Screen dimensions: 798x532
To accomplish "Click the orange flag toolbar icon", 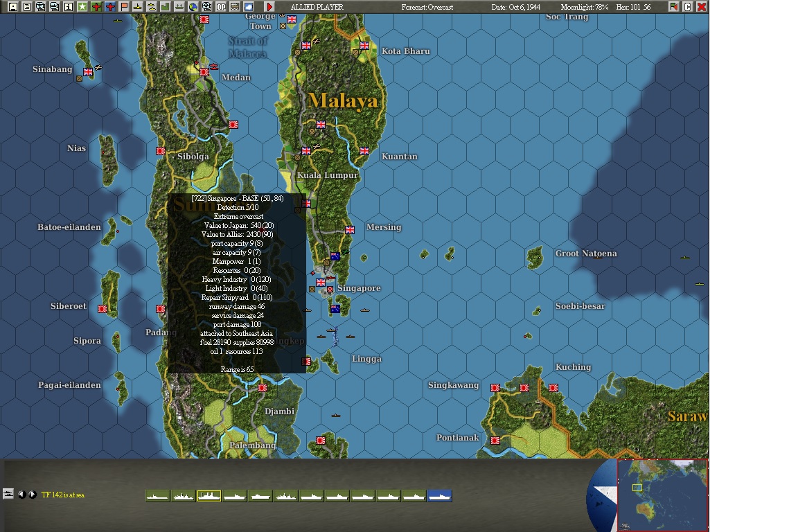I will coord(124,7).
